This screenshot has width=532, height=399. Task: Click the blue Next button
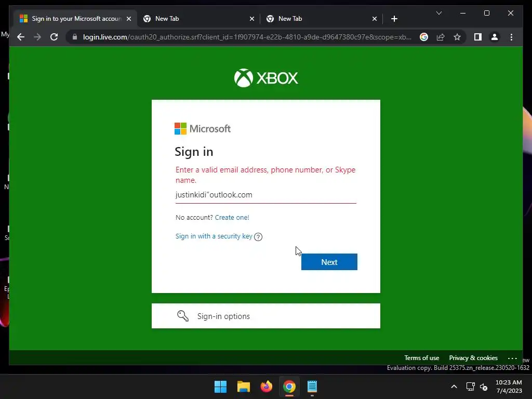pyautogui.click(x=329, y=262)
